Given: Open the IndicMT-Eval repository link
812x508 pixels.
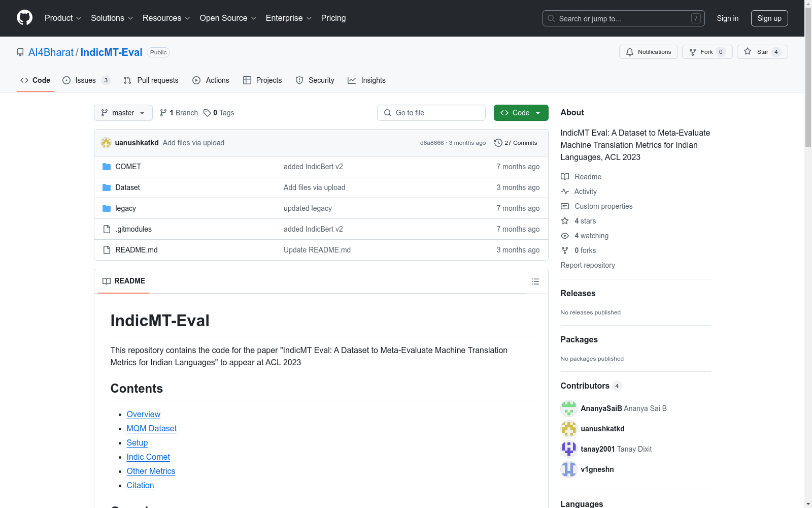Looking at the screenshot, I should [x=112, y=52].
